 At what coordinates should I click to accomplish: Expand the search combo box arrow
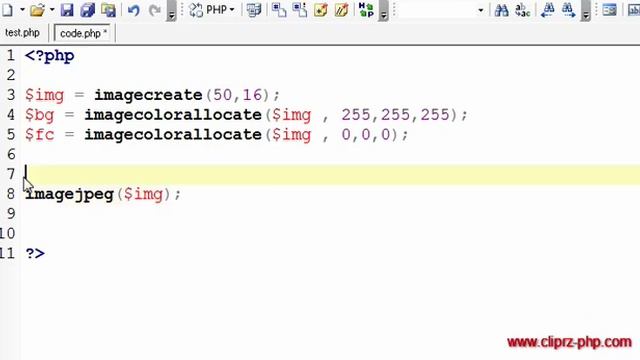click(481, 10)
